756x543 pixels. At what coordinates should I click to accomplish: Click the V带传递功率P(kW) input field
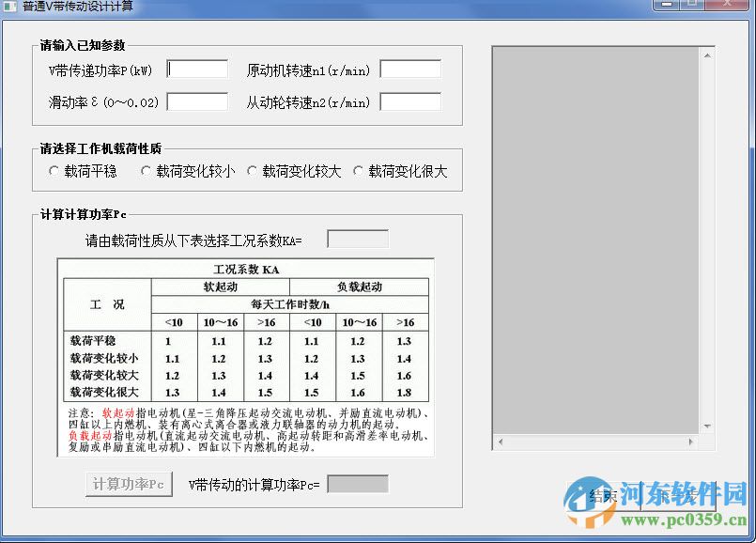tap(195, 68)
